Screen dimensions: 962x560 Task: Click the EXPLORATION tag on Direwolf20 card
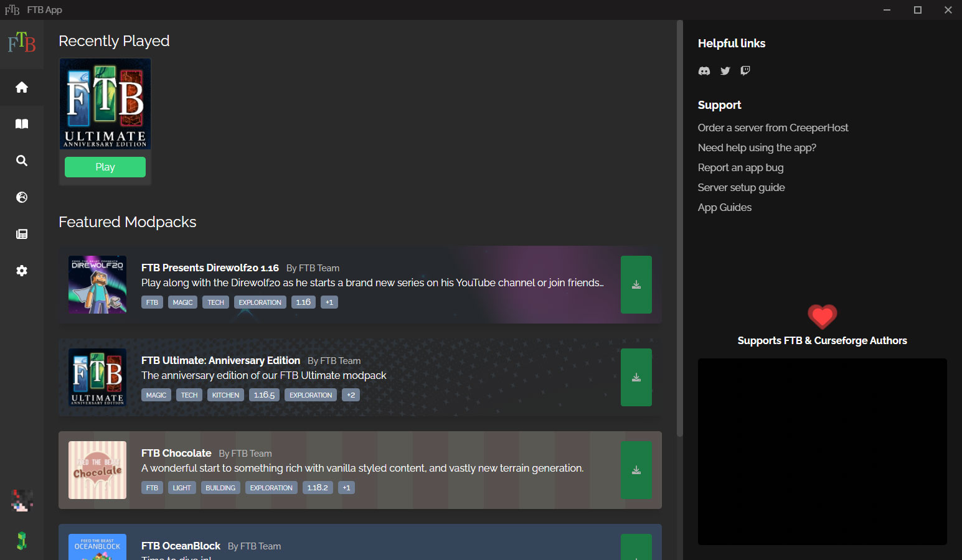pyautogui.click(x=260, y=302)
